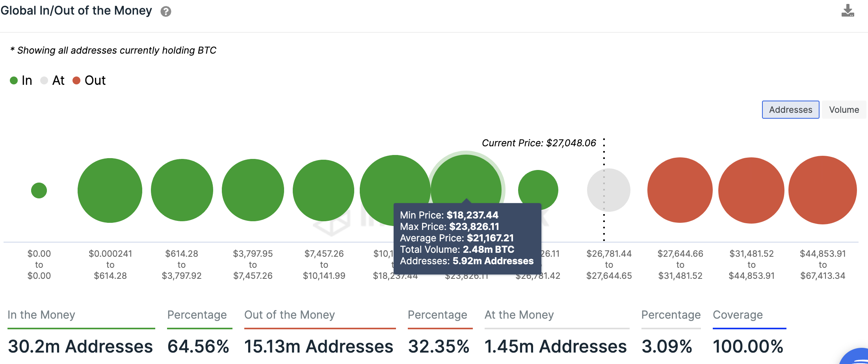Click the tooltip Addresses 5.92m line
The width and height of the screenshot is (868, 364).
[x=467, y=261]
